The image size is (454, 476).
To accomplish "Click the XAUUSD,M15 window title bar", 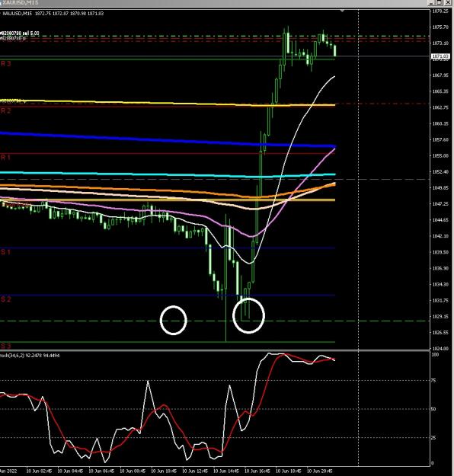I will (213, 2).
